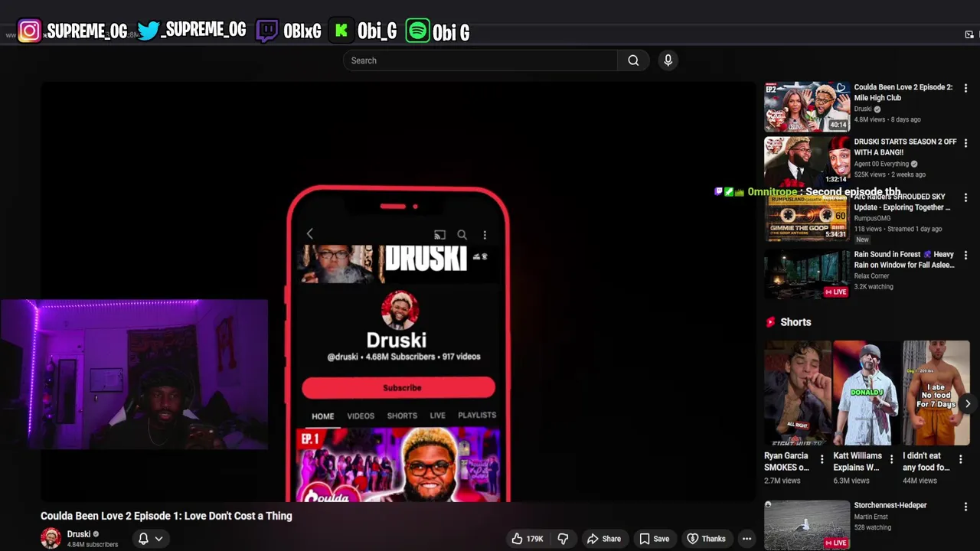
Task: Open the more actions ellipsis below video
Action: (746, 539)
